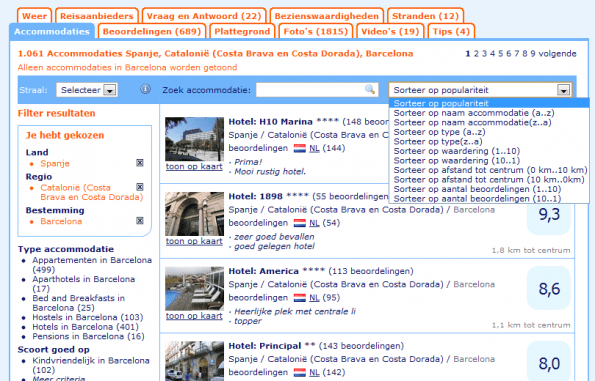Remove the Spanje filter with its X icon

(140, 163)
